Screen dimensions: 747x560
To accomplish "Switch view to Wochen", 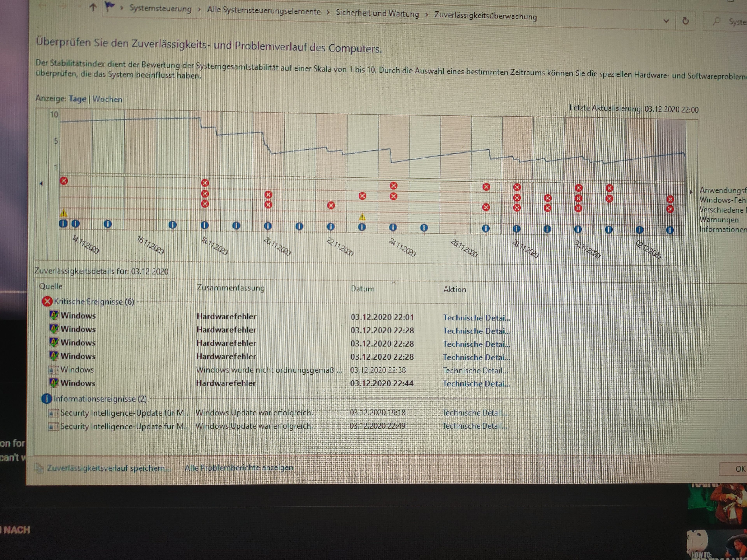I will click(x=107, y=99).
